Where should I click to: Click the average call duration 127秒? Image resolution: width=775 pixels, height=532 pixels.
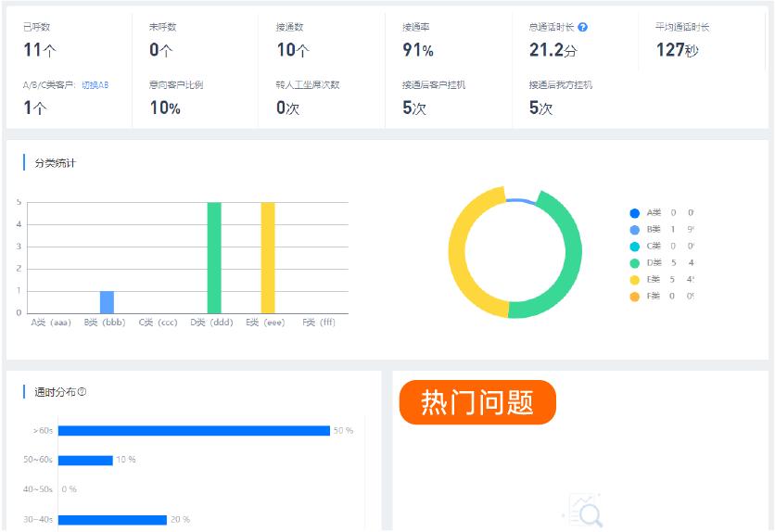coord(677,50)
